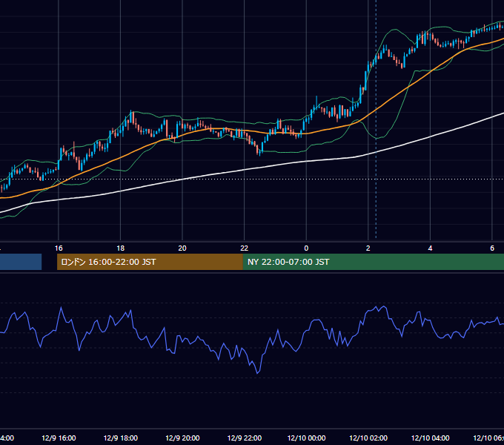
Task: Click the "12/9 16:00" date label
Action: [59, 438]
